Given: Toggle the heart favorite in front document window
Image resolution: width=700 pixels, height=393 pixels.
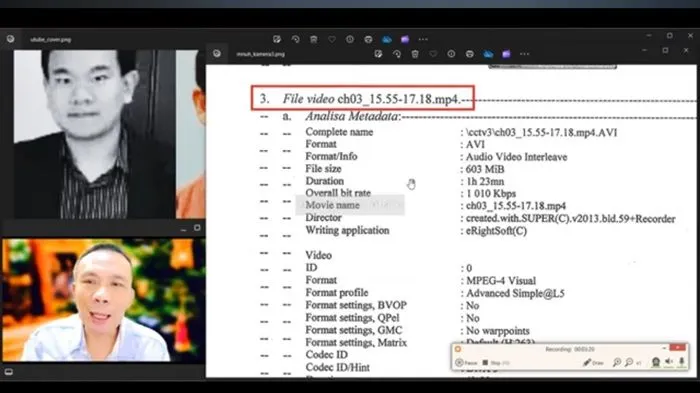Looking at the screenshot, I should (x=433, y=54).
